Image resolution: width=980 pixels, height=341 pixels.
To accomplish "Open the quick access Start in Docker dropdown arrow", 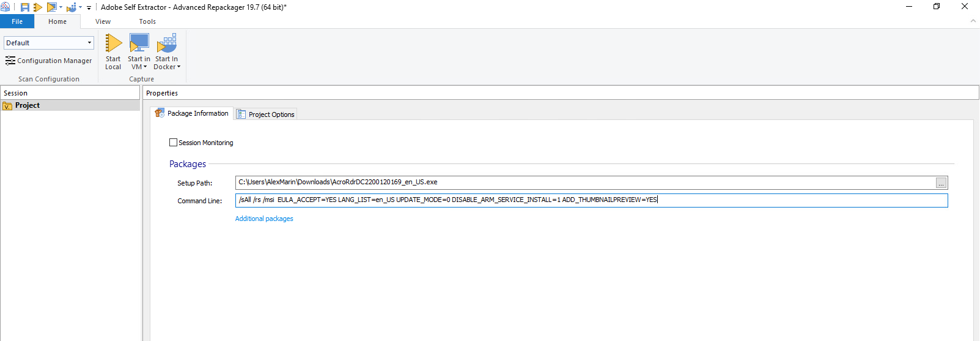I will tap(80, 7).
